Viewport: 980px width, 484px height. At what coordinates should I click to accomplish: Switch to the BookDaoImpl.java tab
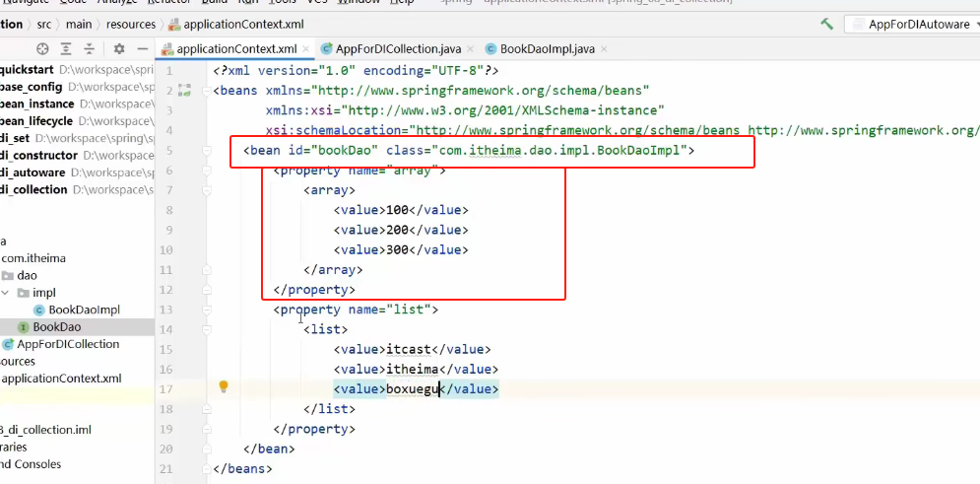coord(547,48)
